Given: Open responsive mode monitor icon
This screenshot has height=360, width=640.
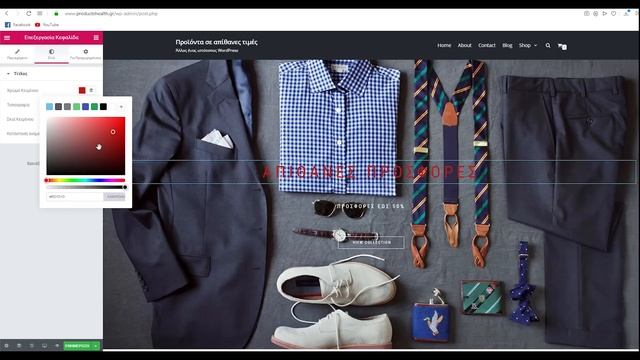Looking at the screenshot, I should (44, 346).
